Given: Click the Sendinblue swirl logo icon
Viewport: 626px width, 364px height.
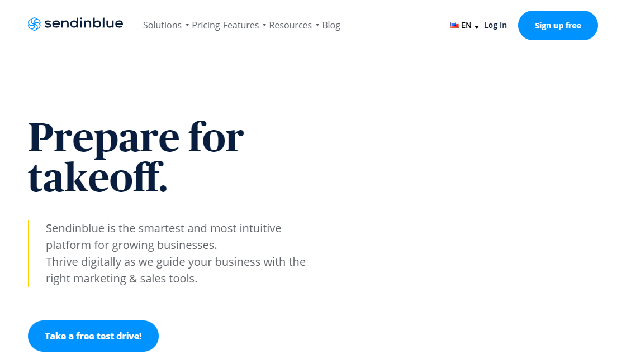Looking at the screenshot, I should [34, 24].
